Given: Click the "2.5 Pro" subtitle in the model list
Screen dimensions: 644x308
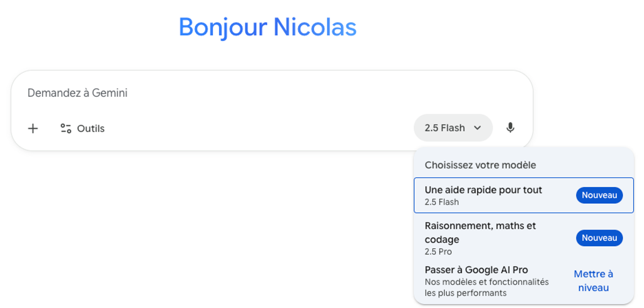Looking at the screenshot, I should 438,252.
